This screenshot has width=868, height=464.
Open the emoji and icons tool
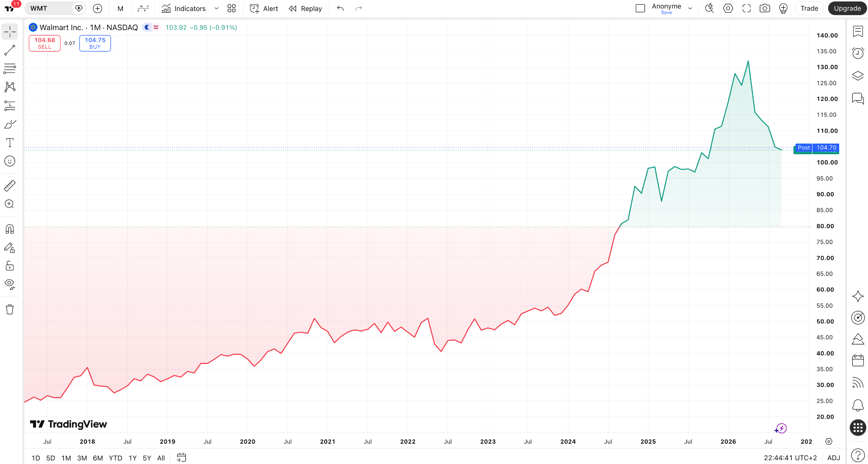pos(10,161)
